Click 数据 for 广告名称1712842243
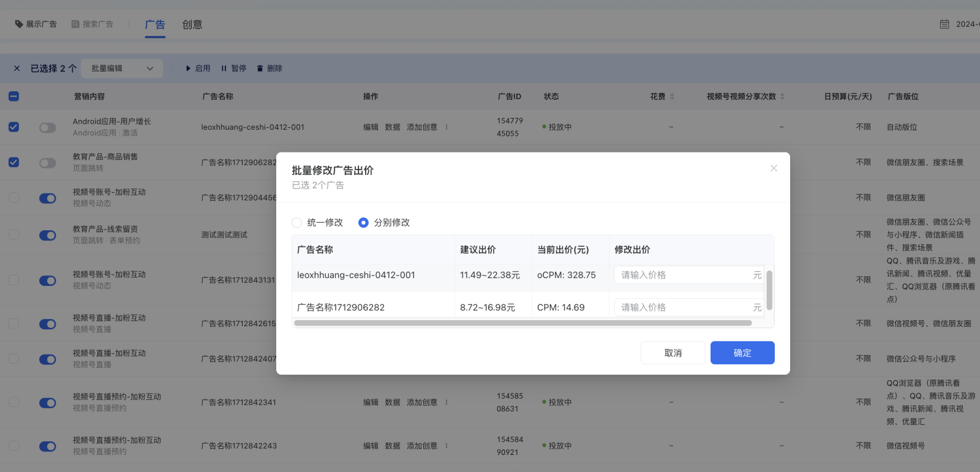The height and width of the screenshot is (472, 980). pos(393,446)
